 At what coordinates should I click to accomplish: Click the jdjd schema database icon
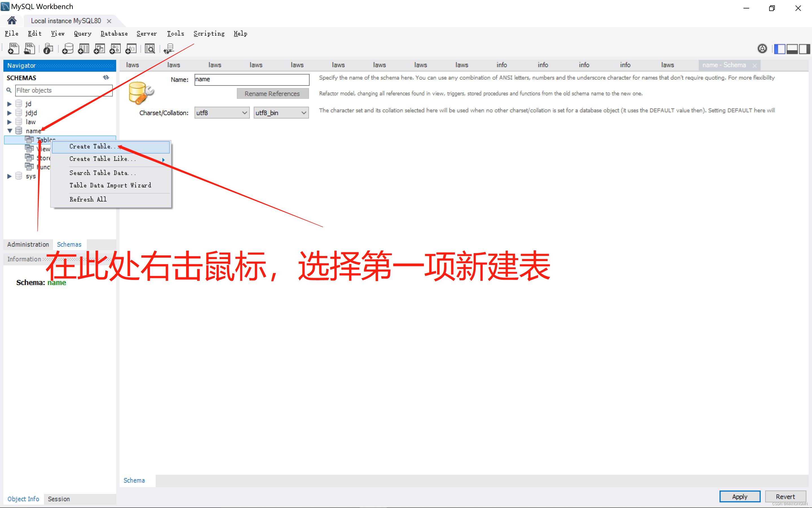tap(19, 113)
